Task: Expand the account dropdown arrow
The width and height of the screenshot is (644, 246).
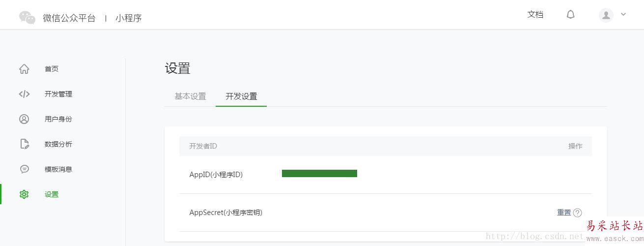Action: [x=623, y=14]
